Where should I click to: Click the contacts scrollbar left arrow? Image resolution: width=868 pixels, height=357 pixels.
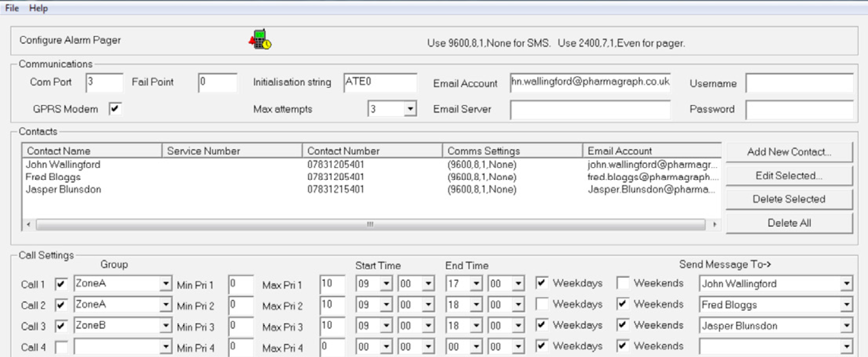[28, 224]
